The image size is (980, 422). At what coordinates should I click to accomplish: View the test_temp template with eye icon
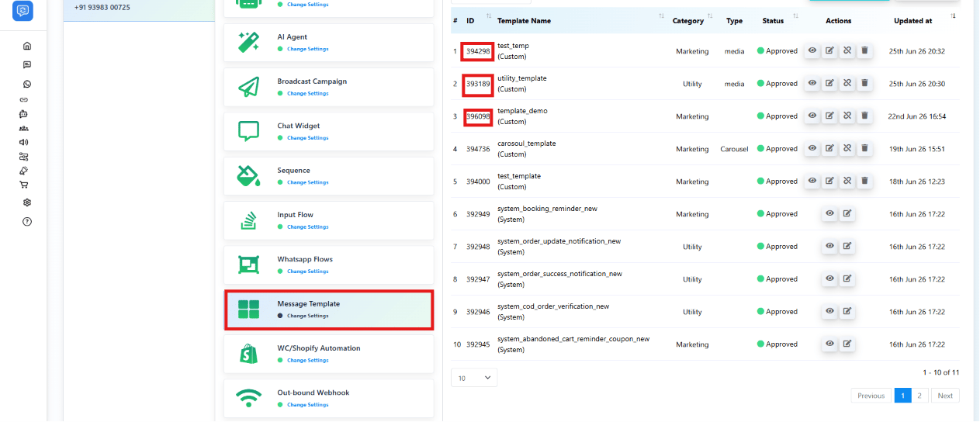click(x=812, y=50)
